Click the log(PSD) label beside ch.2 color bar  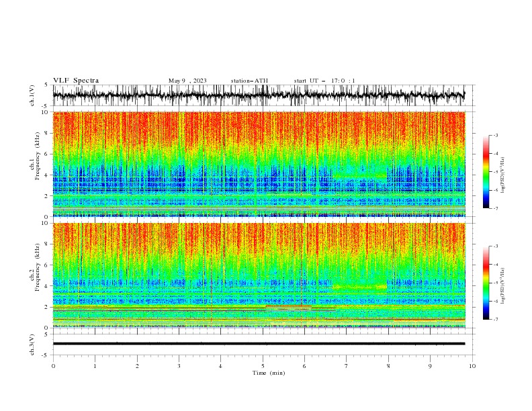[503, 286]
